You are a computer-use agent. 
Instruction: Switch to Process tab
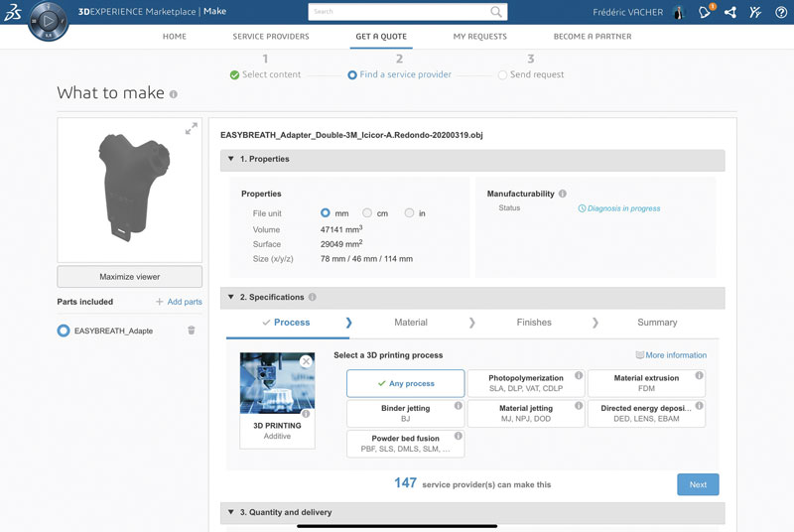287,323
